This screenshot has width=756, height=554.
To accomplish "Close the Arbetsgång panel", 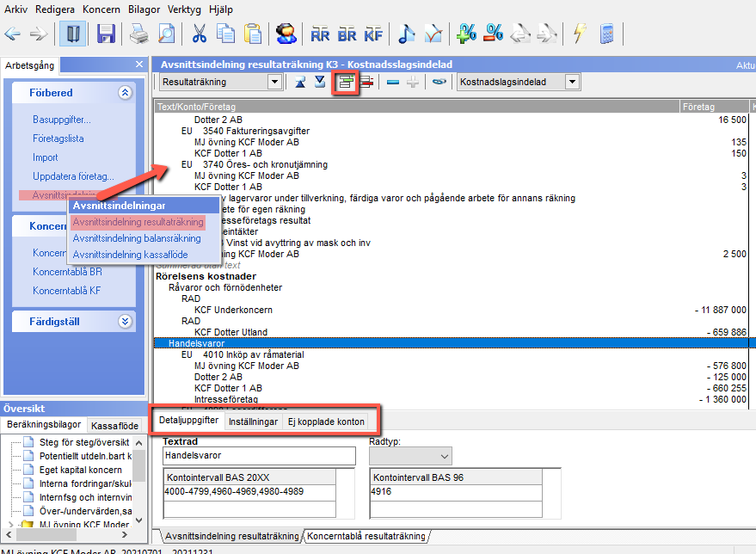I will pos(139,65).
